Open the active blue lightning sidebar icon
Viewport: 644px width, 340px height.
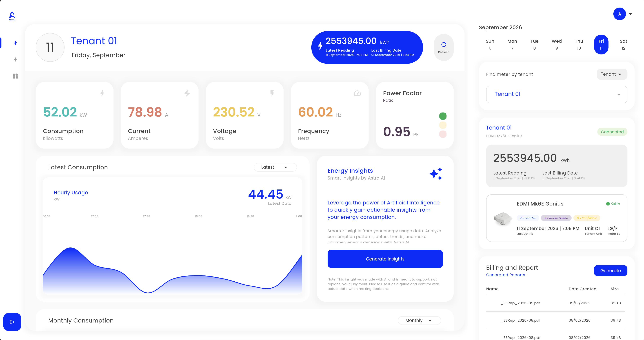point(15,43)
